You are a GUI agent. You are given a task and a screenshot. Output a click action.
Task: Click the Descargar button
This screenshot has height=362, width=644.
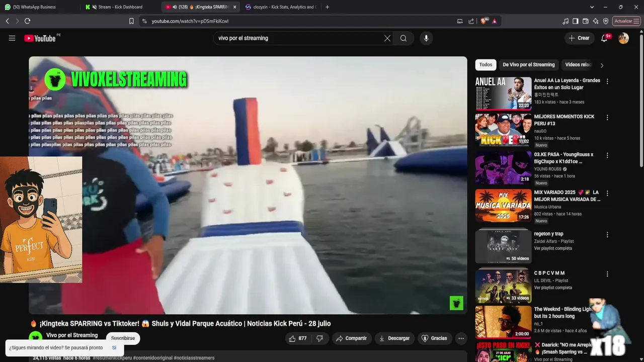click(394, 338)
